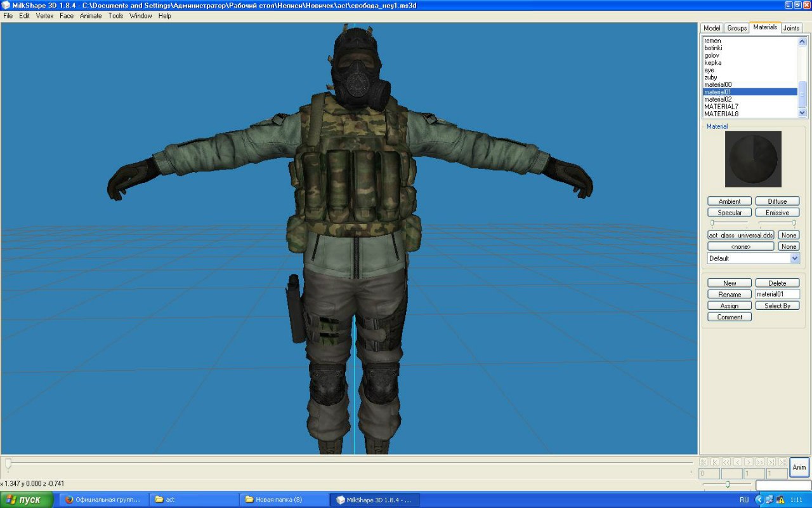Switch to the Joints tab
This screenshot has width=812, height=508.
tap(791, 28)
